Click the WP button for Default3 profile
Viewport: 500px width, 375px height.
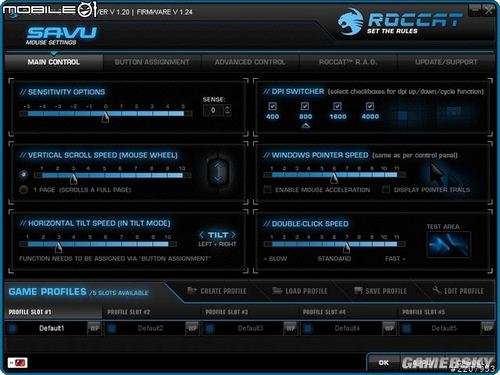pyautogui.click(x=290, y=328)
